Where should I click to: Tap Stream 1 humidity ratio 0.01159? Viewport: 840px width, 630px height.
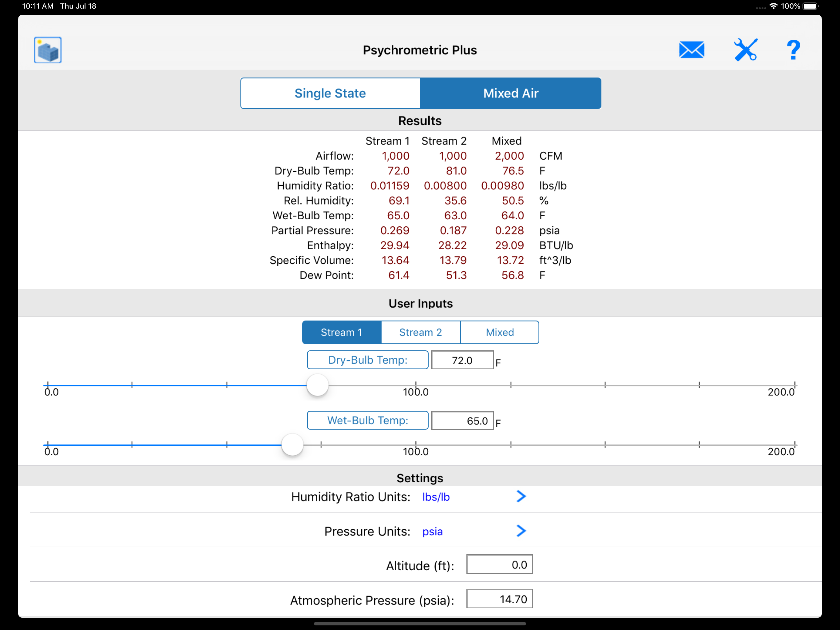pos(390,186)
